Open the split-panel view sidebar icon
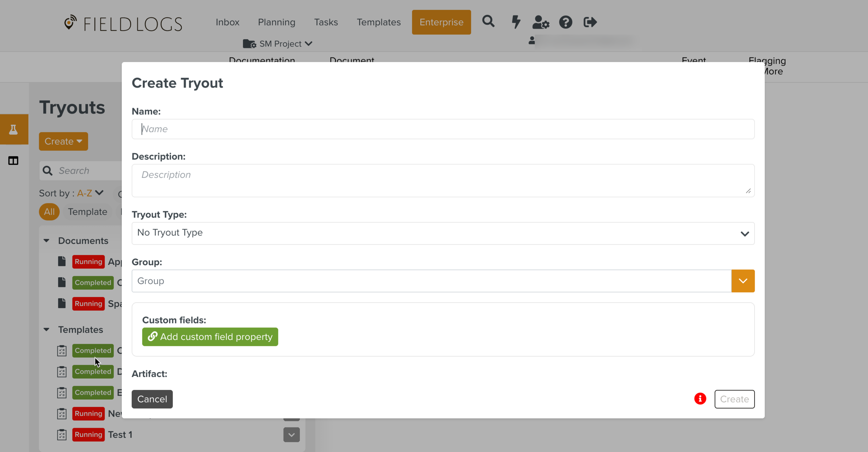This screenshot has height=452, width=868. pyautogui.click(x=14, y=161)
